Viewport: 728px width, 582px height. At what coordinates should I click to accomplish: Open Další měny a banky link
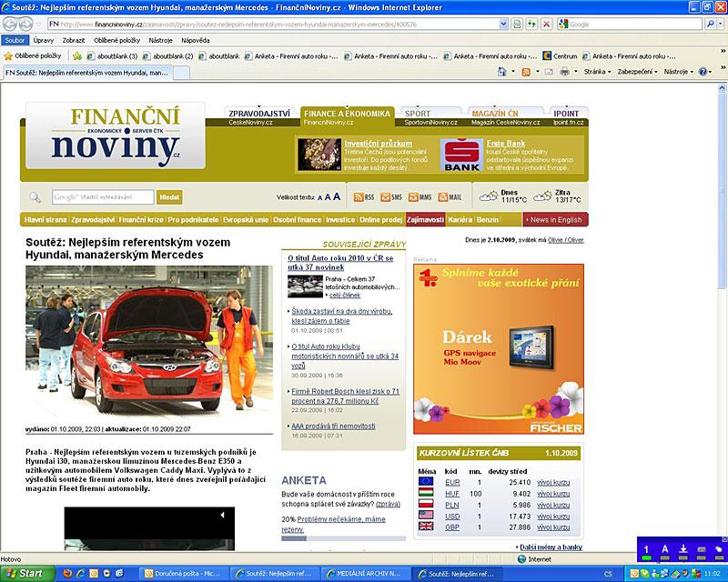551,547
